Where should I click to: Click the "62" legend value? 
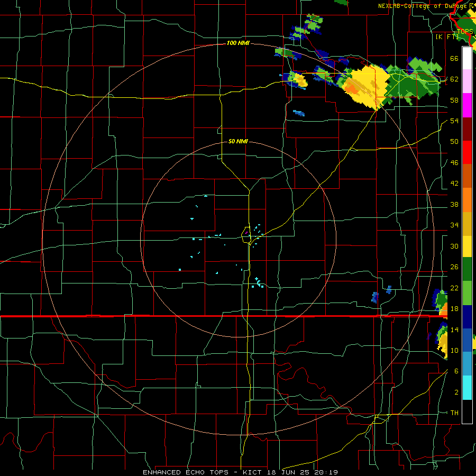coord(454,79)
